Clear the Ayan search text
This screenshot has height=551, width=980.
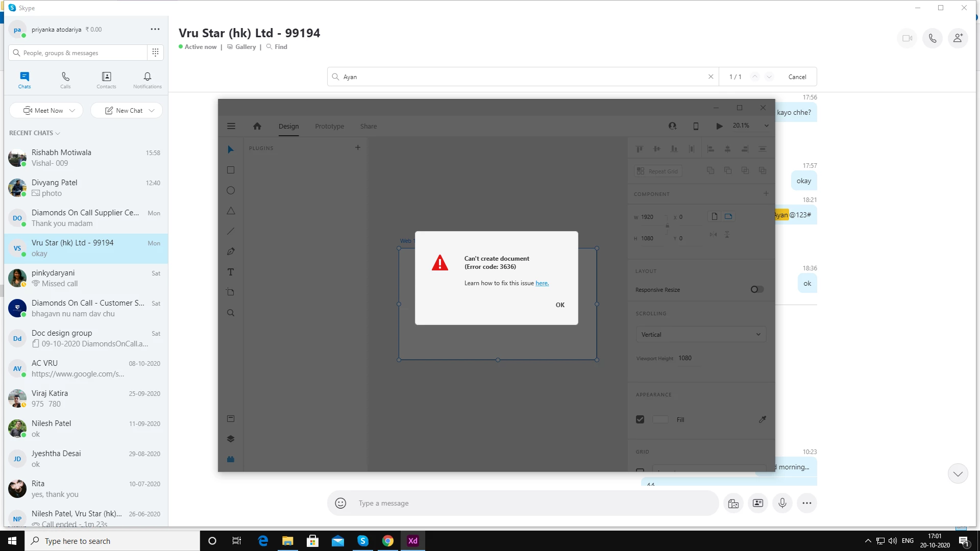click(x=710, y=77)
